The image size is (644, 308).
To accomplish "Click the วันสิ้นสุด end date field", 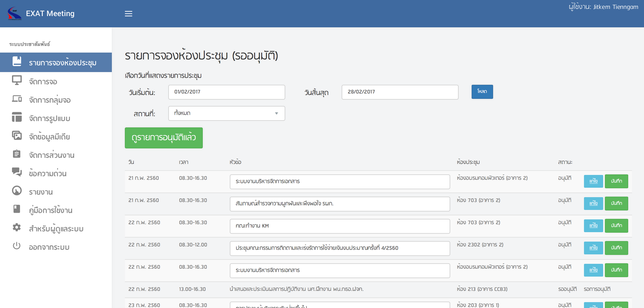I will 400,92.
